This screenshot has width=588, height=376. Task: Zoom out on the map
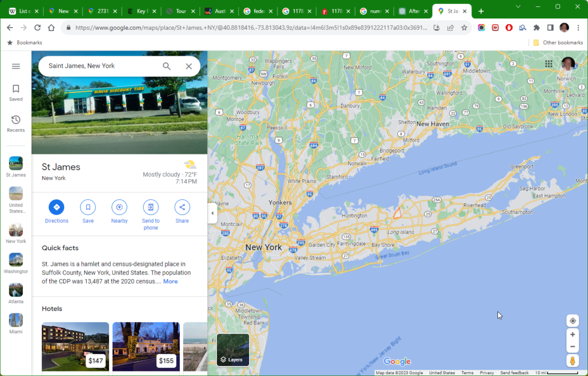point(572,347)
